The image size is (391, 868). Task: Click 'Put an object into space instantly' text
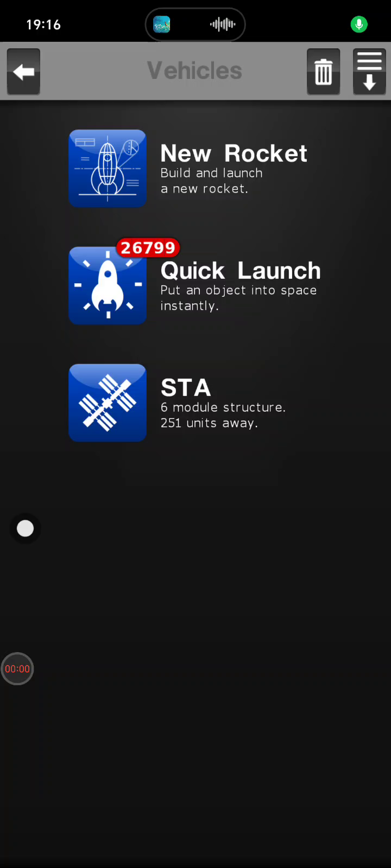(x=238, y=298)
